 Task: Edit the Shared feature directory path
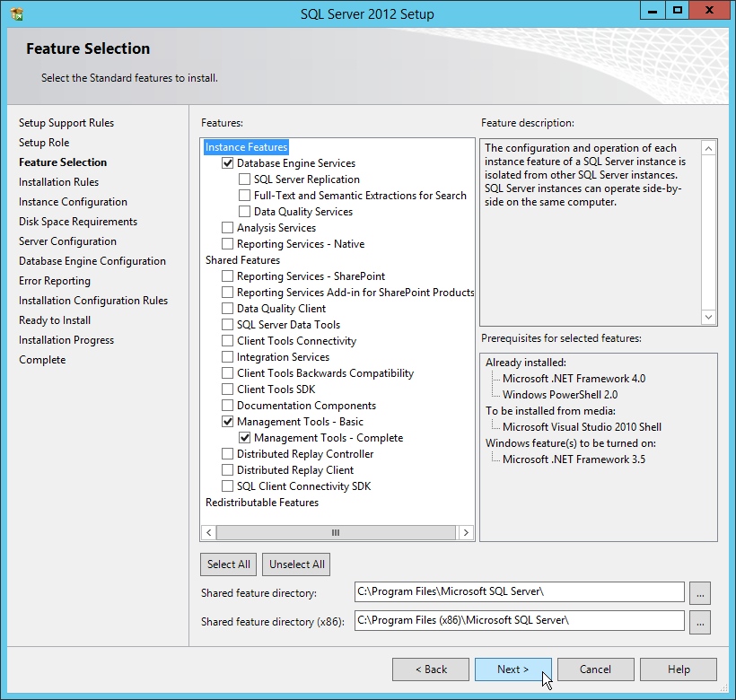519,592
